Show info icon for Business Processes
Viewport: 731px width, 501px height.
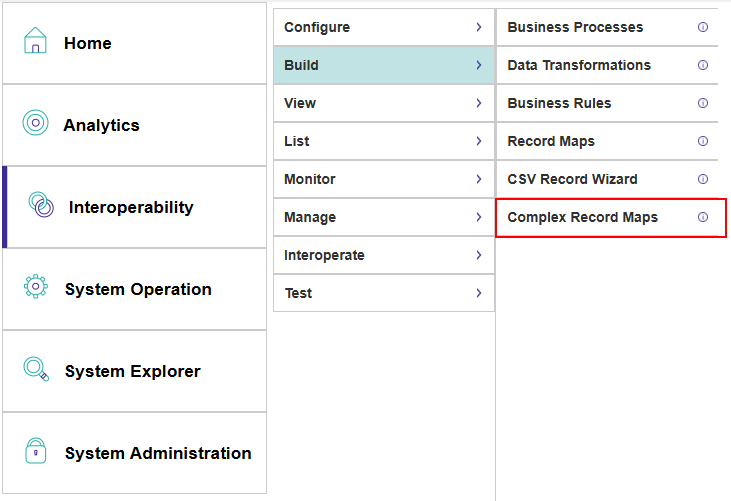(x=703, y=27)
